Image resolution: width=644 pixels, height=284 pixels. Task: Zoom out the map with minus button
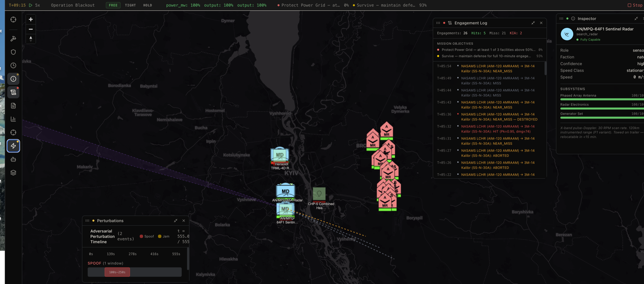[31, 29]
